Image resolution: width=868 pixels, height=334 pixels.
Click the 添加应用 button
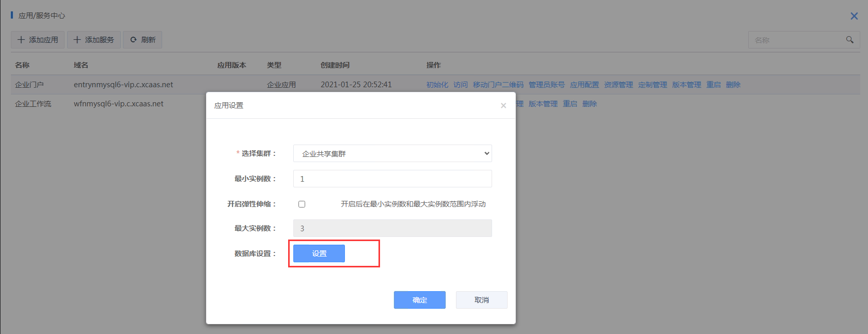38,40
